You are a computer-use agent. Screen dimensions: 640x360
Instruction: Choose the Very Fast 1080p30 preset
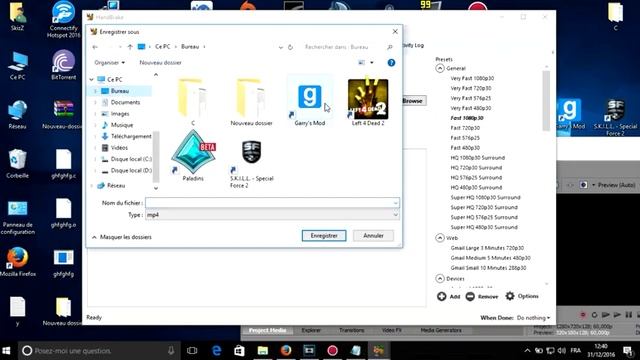pyautogui.click(x=472, y=78)
